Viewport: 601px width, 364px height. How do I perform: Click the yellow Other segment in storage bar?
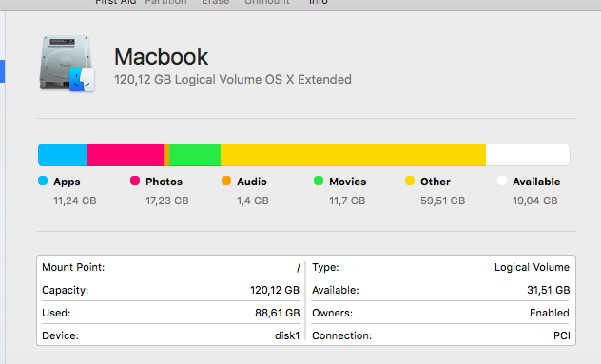coord(353,155)
